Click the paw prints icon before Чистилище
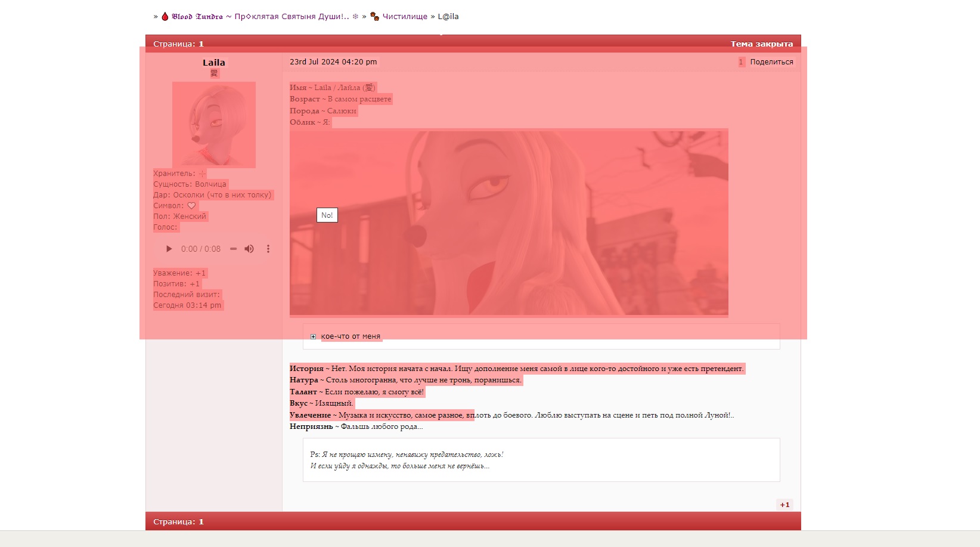Image resolution: width=980 pixels, height=547 pixels. 375,17
